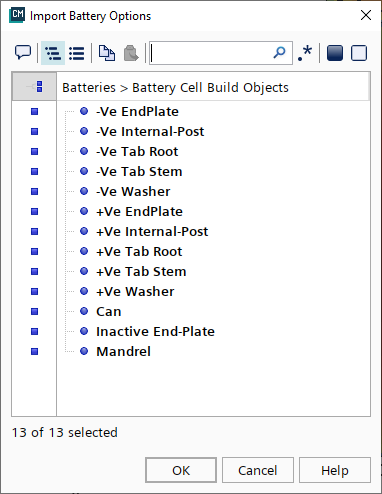
Task: Click the OK button
Action: click(181, 470)
